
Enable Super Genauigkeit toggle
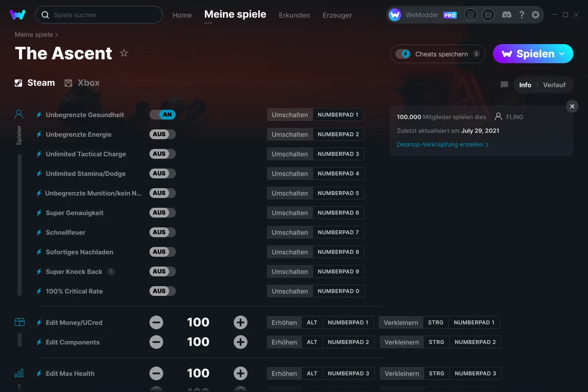[x=163, y=213]
